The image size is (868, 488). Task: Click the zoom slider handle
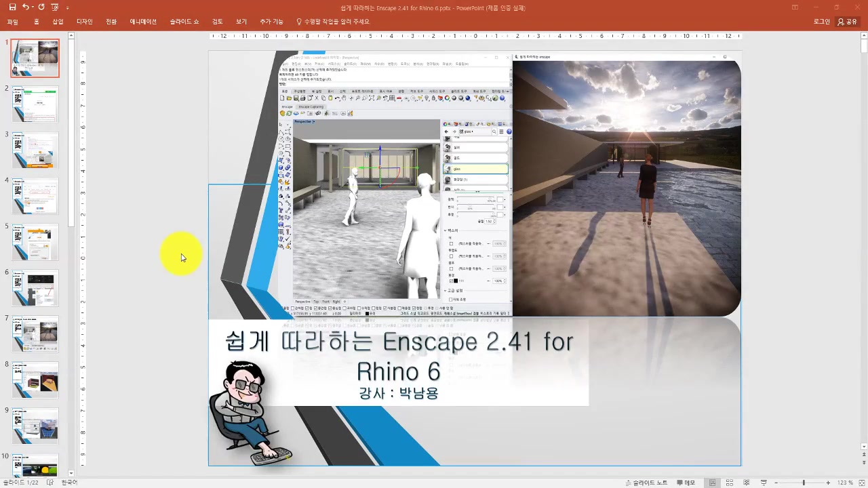coord(804,483)
